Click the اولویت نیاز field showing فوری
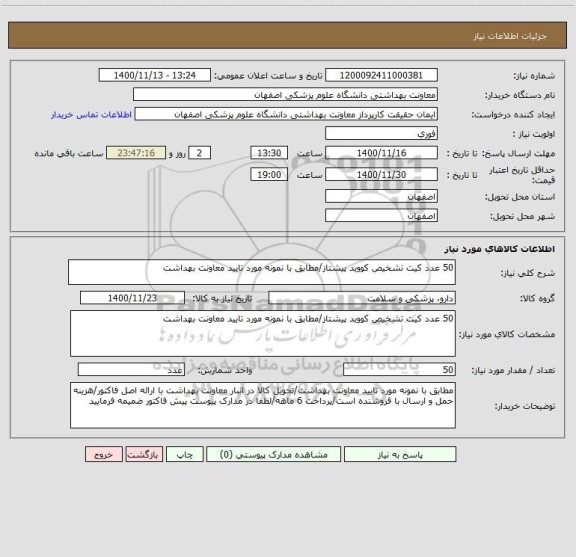 (381, 133)
